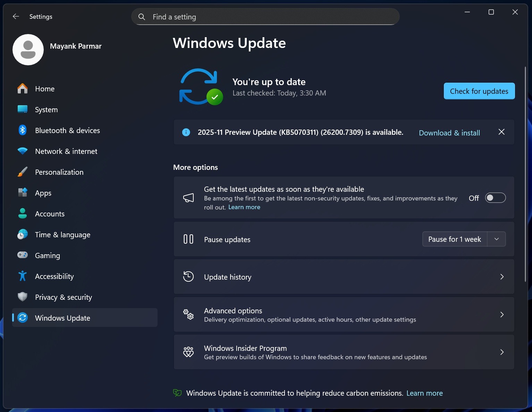Click the Update history clock icon
This screenshot has height=412, width=532.
pos(188,277)
